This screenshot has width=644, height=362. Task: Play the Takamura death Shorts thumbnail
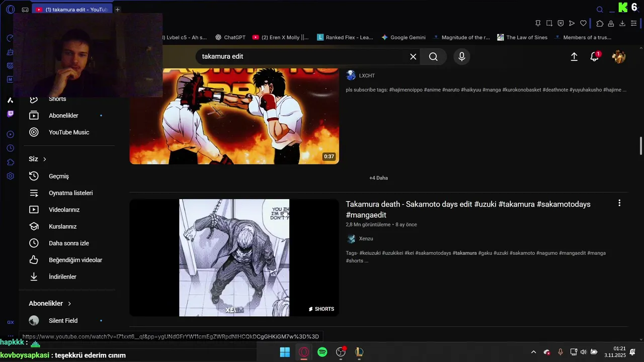point(234,258)
